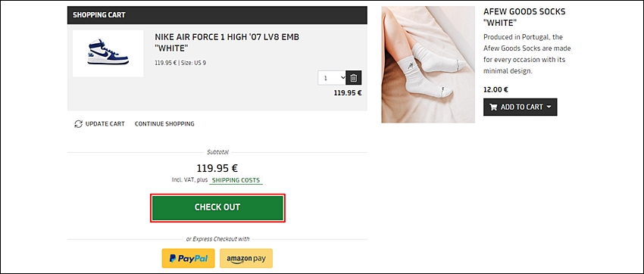The image size is (644, 274).
Task: Pay with the PayPal express button
Action: tap(188, 258)
